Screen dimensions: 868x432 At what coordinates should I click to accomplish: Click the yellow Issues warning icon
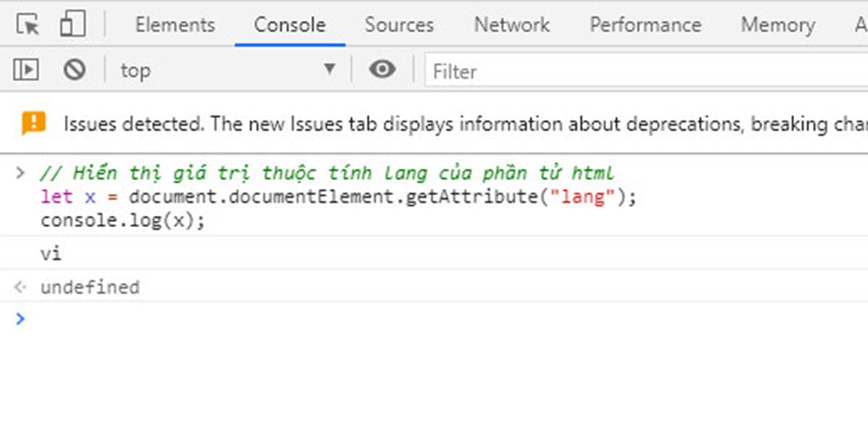(33, 124)
